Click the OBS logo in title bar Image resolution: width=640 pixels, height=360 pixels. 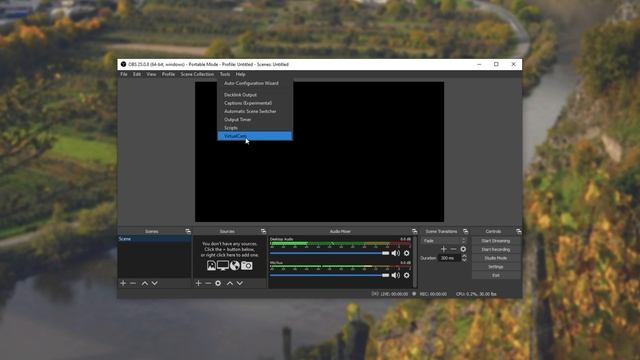point(123,64)
